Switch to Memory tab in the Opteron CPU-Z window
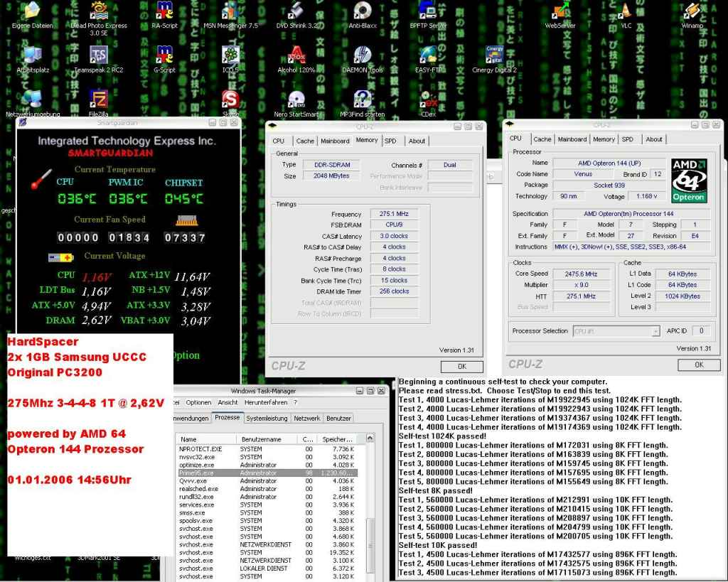 (604, 139)
